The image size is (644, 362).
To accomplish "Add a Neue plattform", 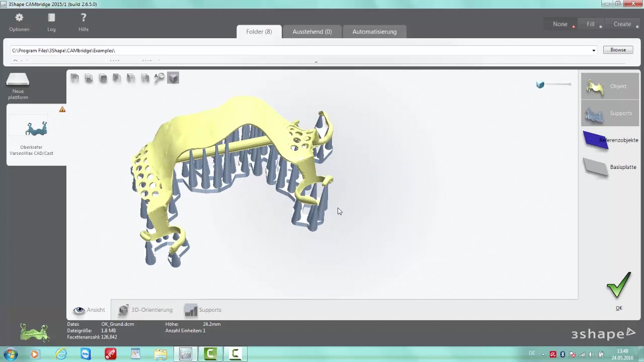I will [x=18, y=86].
